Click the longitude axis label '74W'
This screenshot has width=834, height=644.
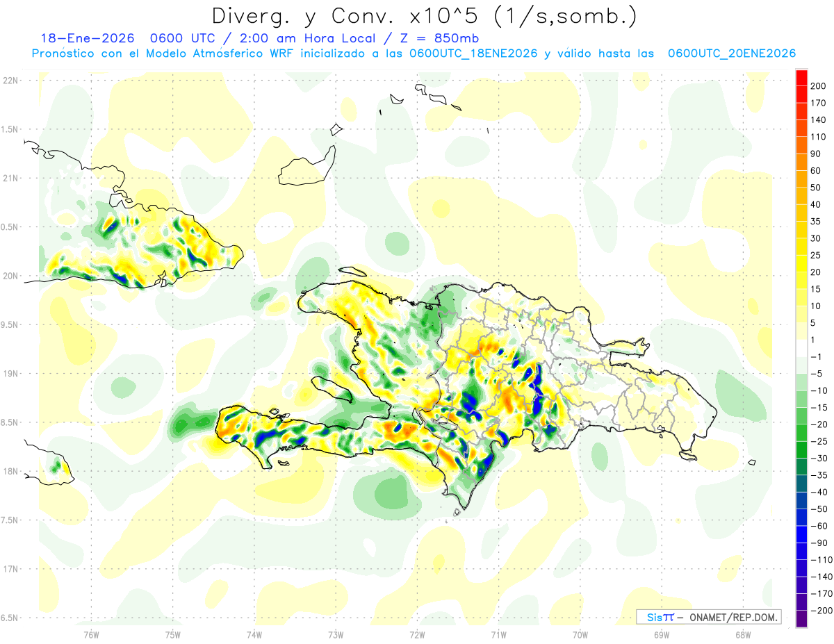[254, 636]
